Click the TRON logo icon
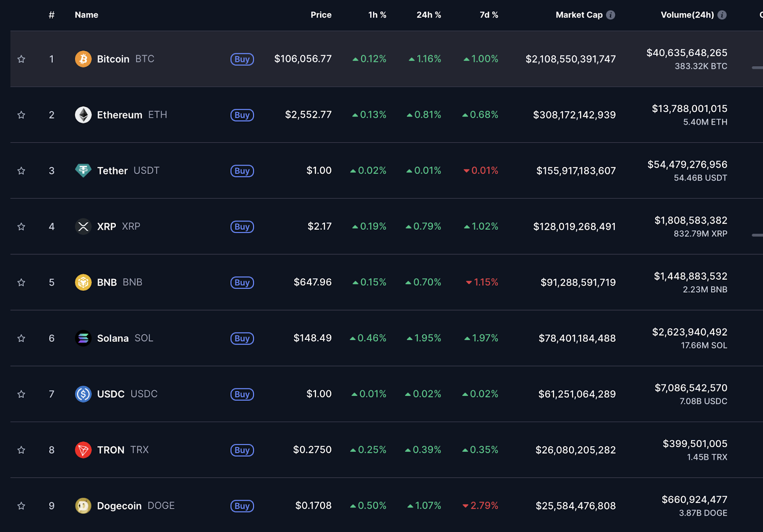Image resolution: width=763 pixels, height=532 pixels. click(x=83, y=450)
